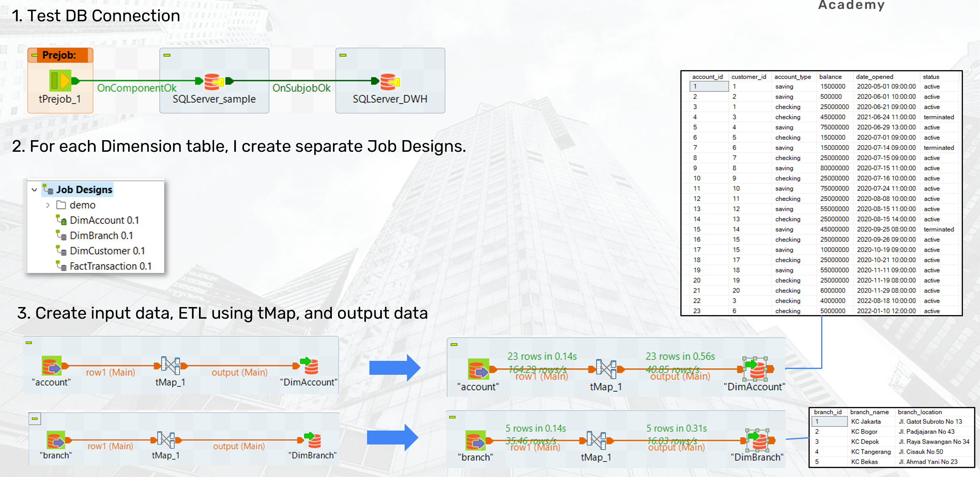Click the Job Designs root icon
This screenshot has width=980, height=477.
pyautogui.click(x=48, y=189)
